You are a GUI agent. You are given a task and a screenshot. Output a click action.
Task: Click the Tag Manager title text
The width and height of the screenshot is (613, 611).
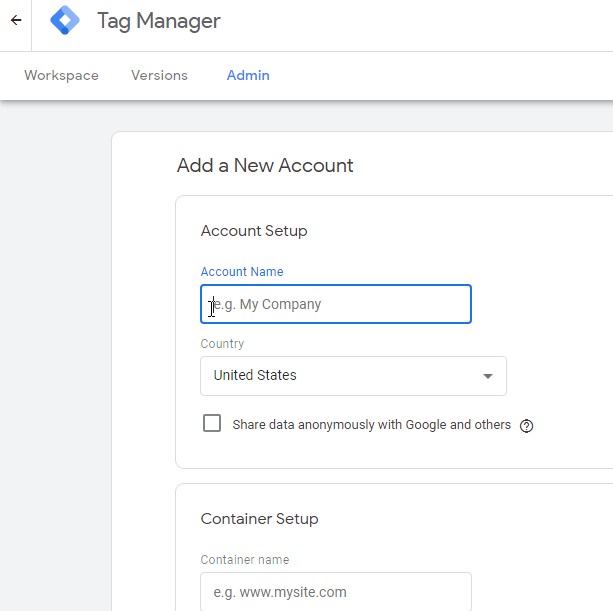tap(158, 21)
